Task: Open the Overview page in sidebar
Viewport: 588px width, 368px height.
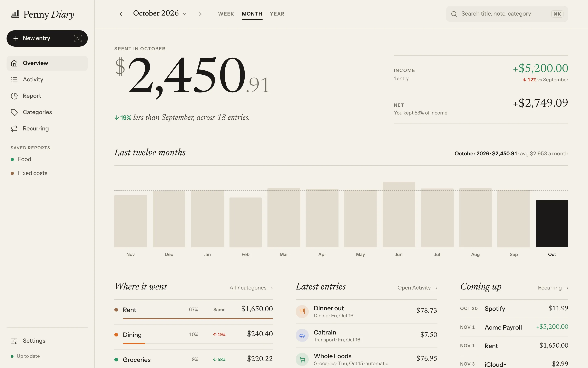Action: [x=47, y=63]
